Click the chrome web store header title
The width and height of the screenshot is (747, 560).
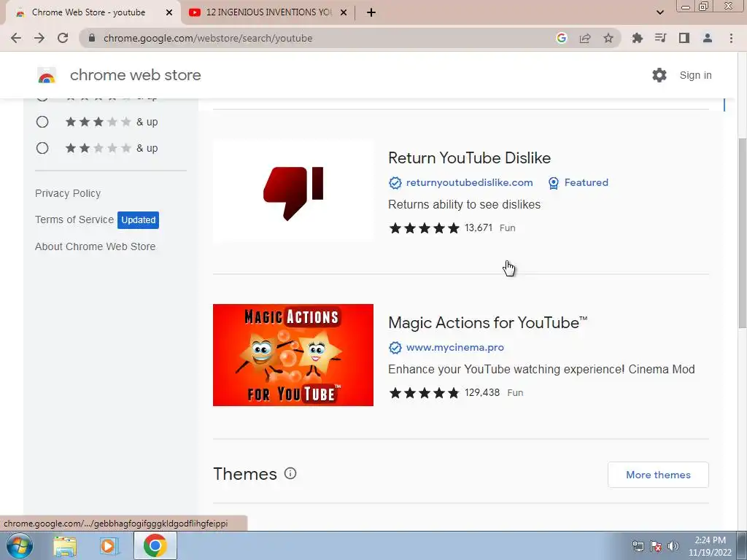tap(135, 75)
